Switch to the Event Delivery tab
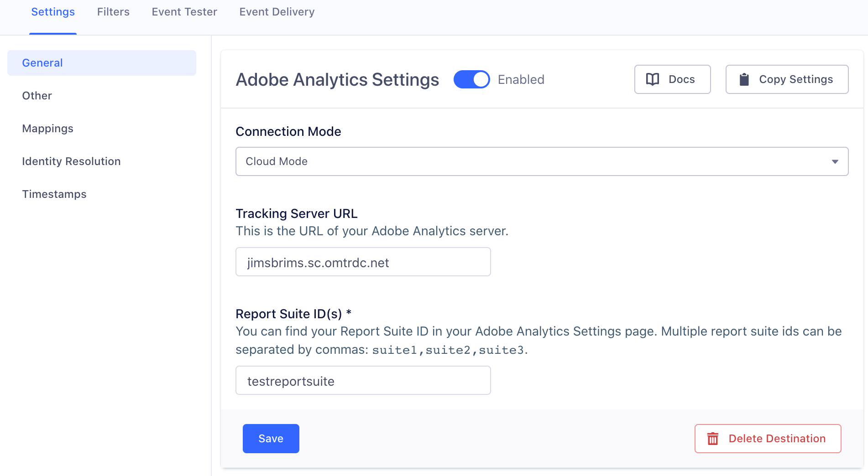 pos(277,12)
